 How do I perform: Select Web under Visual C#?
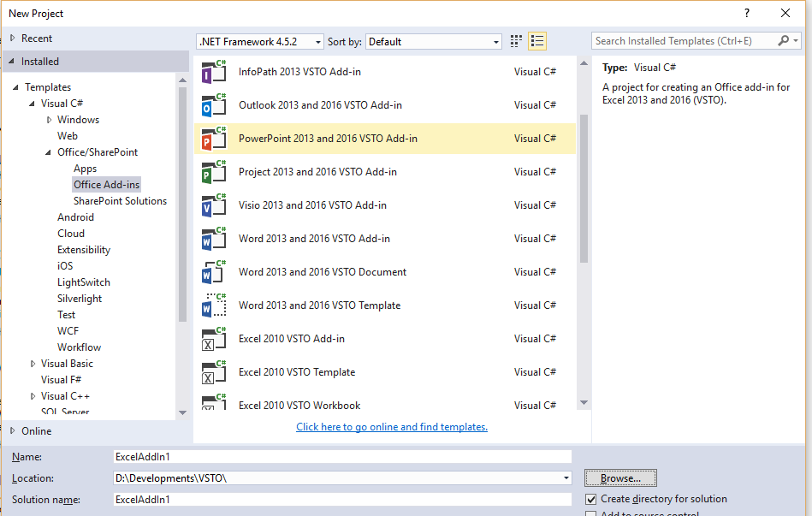pos(68,136)
